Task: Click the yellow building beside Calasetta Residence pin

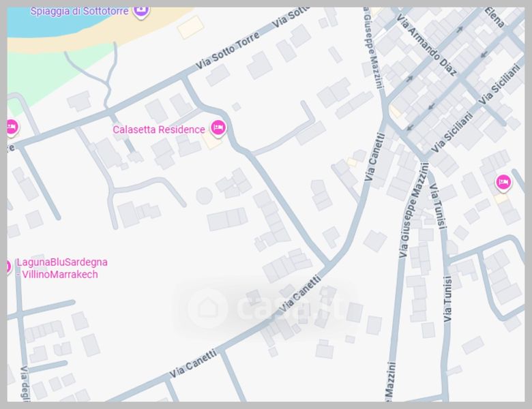Action: [212, 140]
